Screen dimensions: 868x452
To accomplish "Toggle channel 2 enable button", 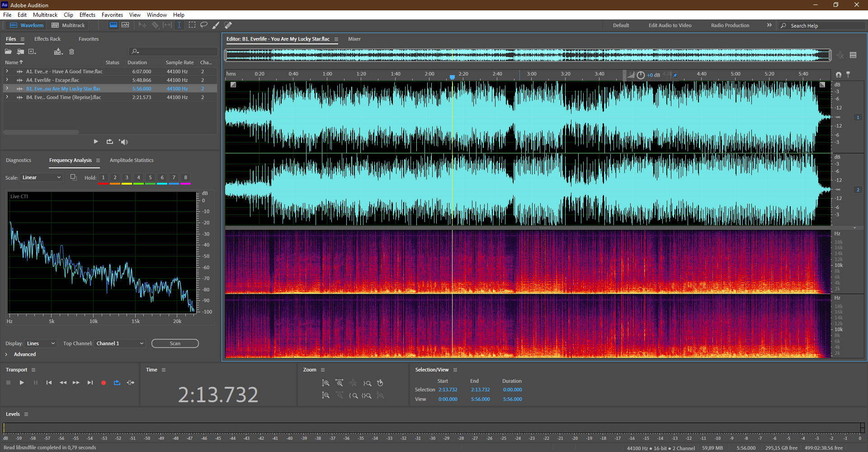I will point(858,190).
